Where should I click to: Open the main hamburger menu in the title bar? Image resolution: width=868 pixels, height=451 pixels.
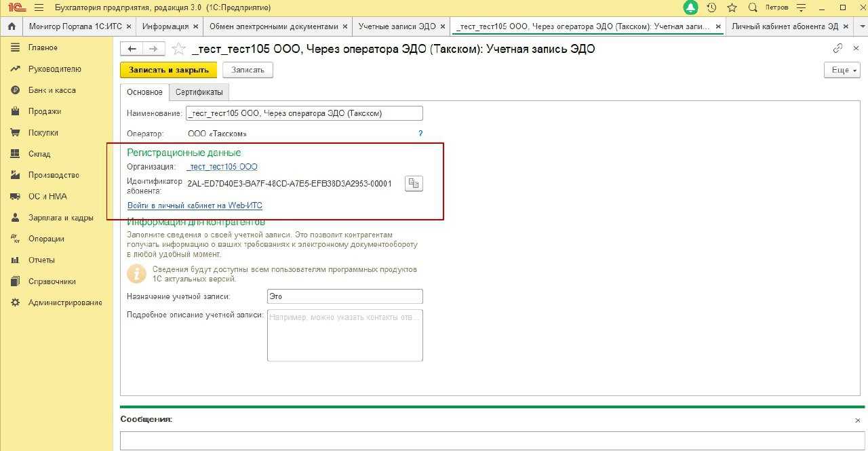tap(39, 7)
